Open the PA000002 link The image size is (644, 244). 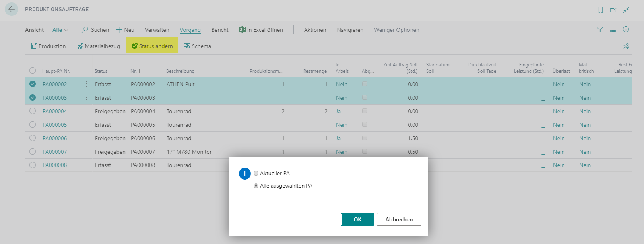point(55,84)
